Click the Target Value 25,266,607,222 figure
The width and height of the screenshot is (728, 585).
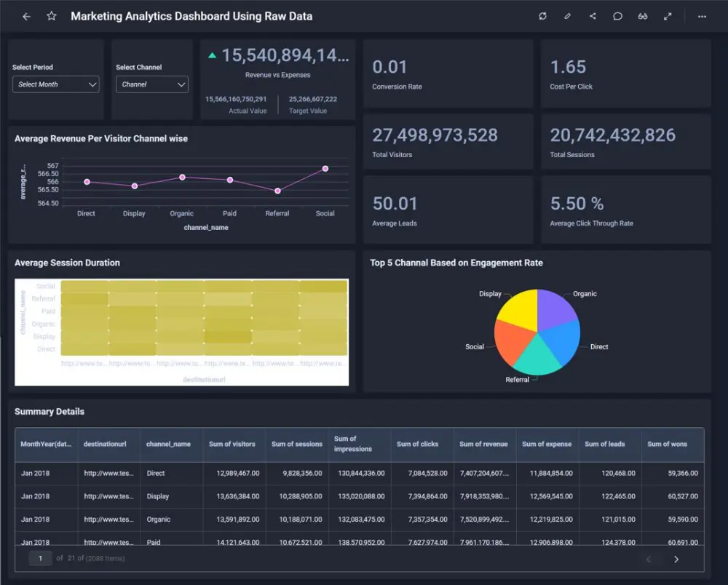[x=313, y=99]
